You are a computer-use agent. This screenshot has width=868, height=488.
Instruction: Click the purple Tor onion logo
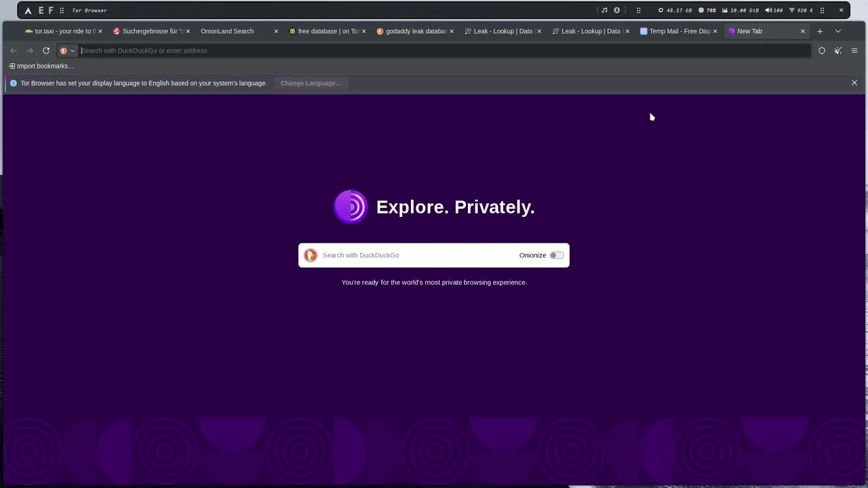point(351,207)
